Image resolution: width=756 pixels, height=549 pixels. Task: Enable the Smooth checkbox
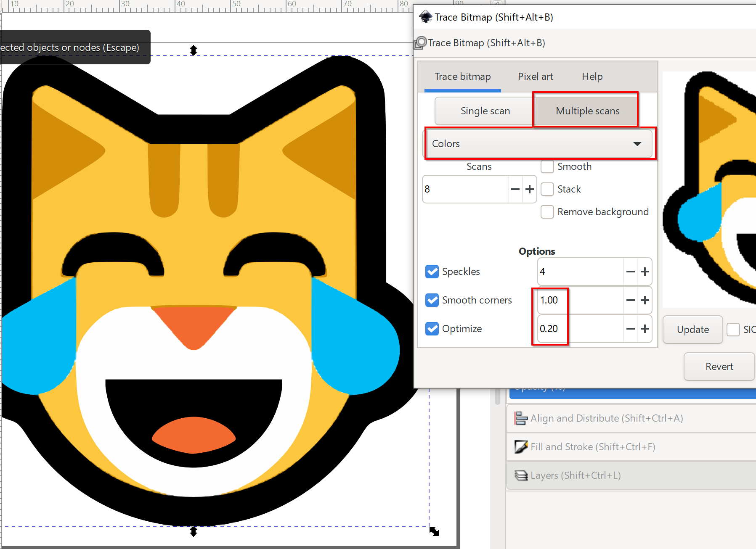click(x=547, y=166)
